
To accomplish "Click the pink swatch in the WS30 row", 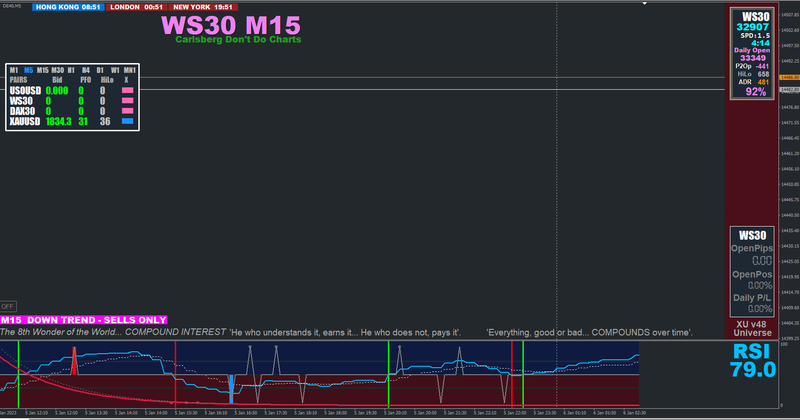I will pyautogui.click(x=128, y=101).
